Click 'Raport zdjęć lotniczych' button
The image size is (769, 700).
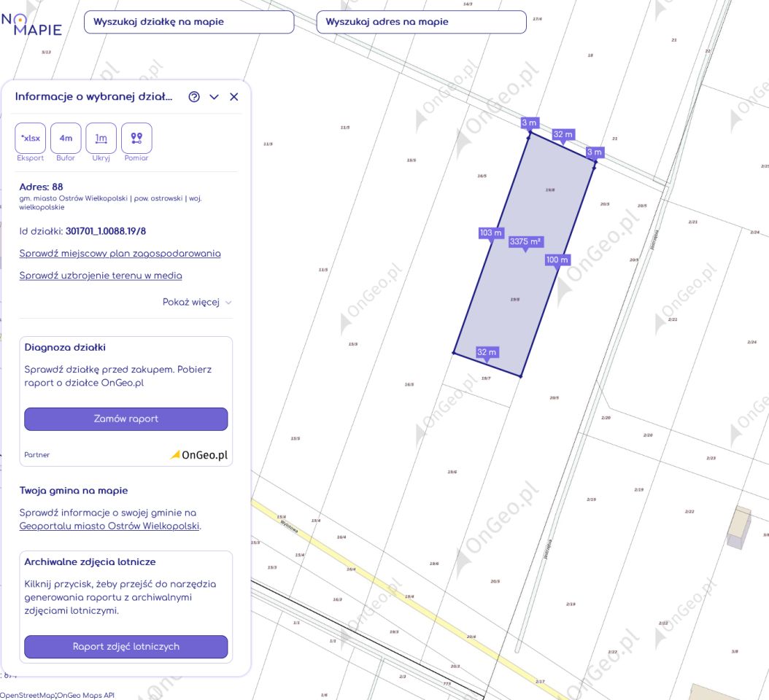coord(126,647)
